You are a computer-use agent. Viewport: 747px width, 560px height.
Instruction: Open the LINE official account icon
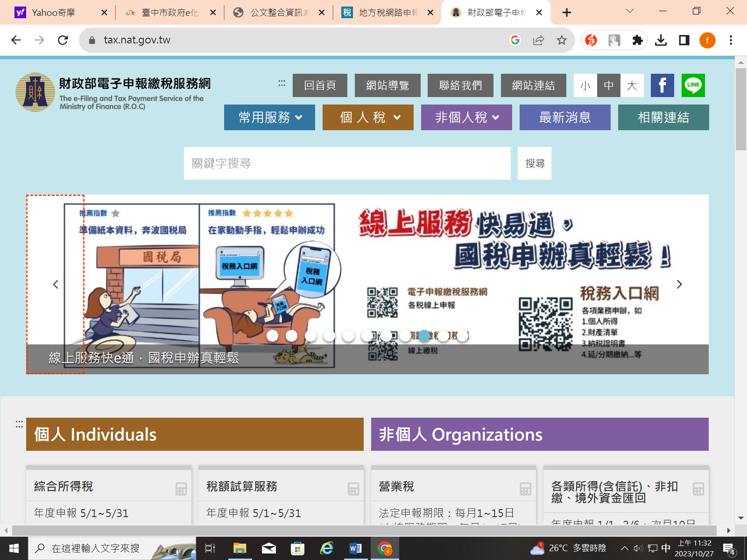click(x=693, y=85)
